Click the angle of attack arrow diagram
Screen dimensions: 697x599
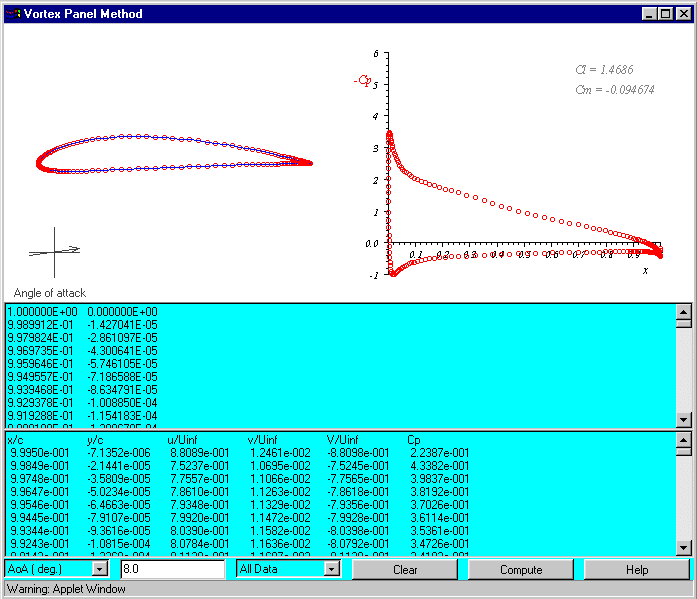pyautogui.click(x=54, y=252)
